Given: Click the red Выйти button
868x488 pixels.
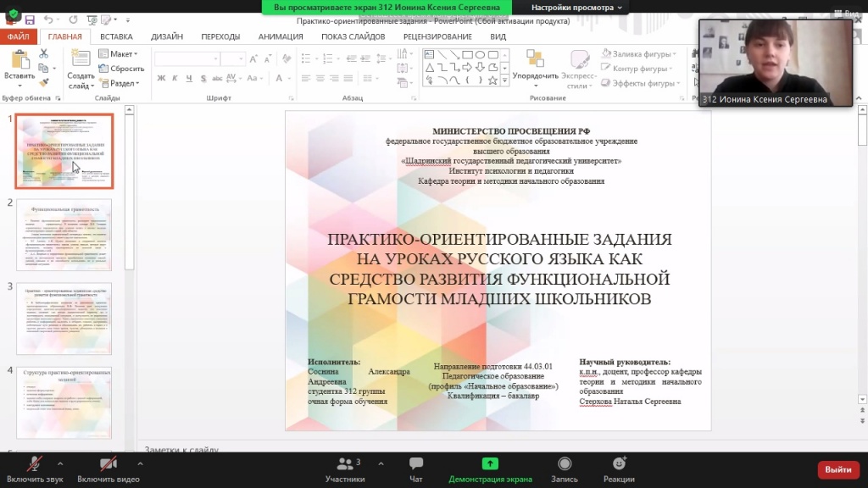Looking at the screenshot, I should [837, 469].
